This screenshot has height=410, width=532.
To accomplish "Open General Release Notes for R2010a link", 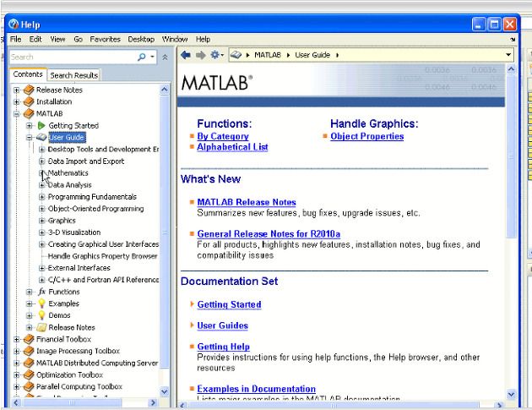I will click(269, 233).
